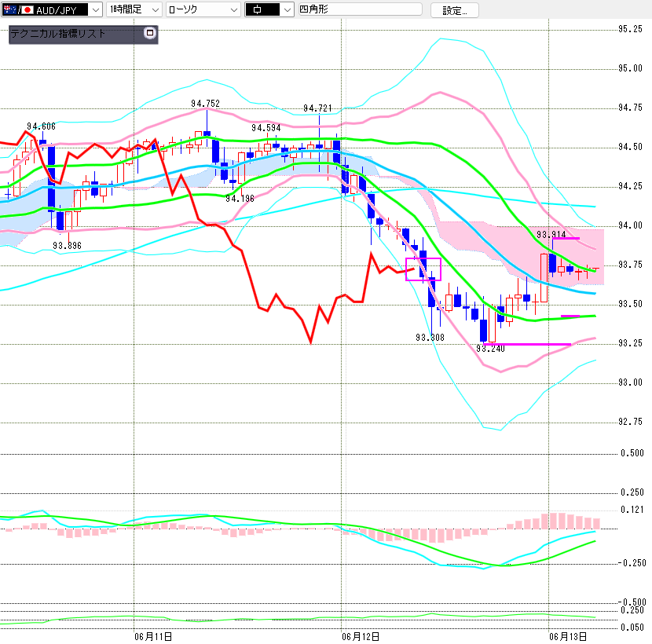Expand the テクニカル指標リスト panel with its square icon
Image resolution: width=652 pixels, height=644 pixels.
click(x=150, y=33)
